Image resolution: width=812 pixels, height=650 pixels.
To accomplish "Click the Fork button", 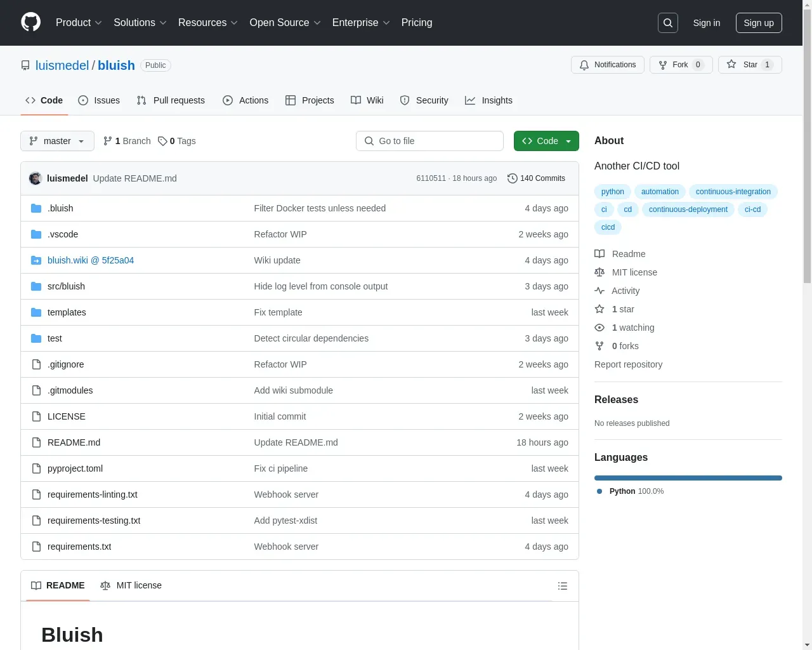I will 681,65.
